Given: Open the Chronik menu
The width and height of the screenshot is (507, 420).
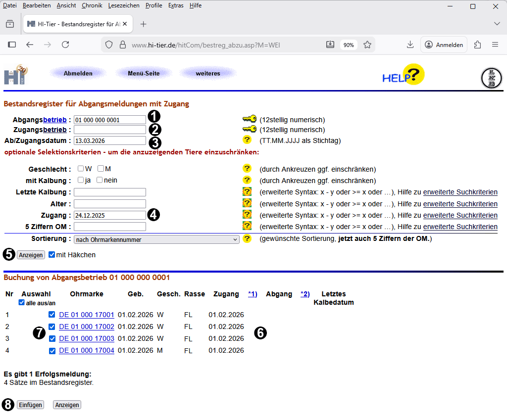Looking at the screenshot, I should click(92, 5).
